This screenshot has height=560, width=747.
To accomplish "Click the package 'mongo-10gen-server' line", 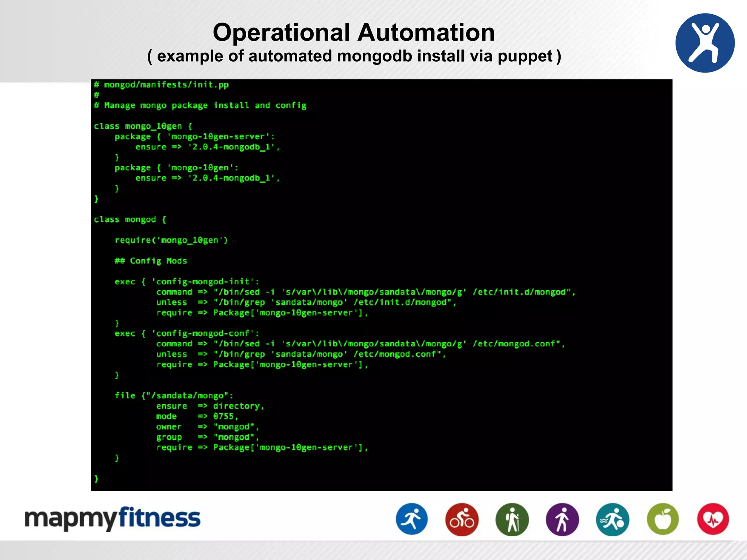I will point(195,137).
